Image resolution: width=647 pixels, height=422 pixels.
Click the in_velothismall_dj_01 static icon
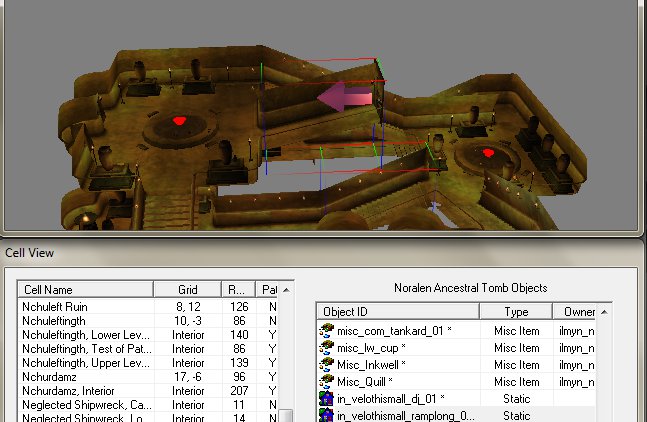click(326, 398)
